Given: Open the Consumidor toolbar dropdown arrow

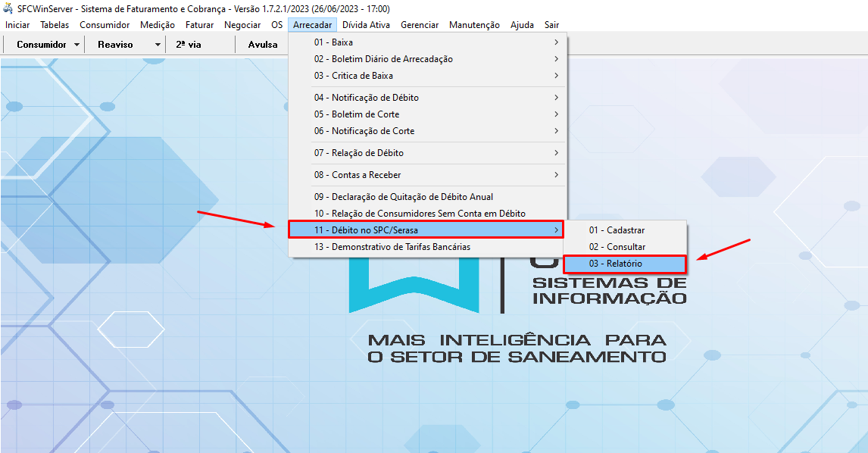Looking at the screenshot, I should (77, 45).
